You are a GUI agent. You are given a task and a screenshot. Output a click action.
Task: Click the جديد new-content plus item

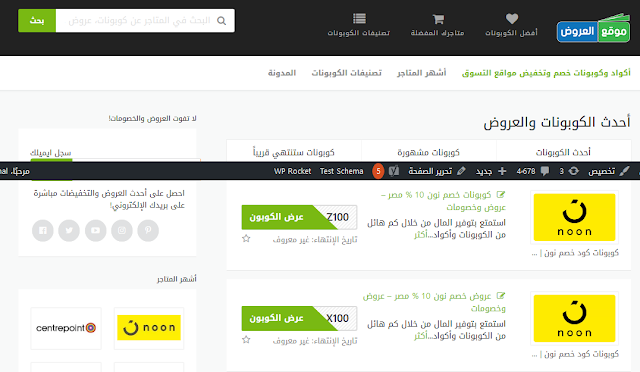(x=491, y=171)
